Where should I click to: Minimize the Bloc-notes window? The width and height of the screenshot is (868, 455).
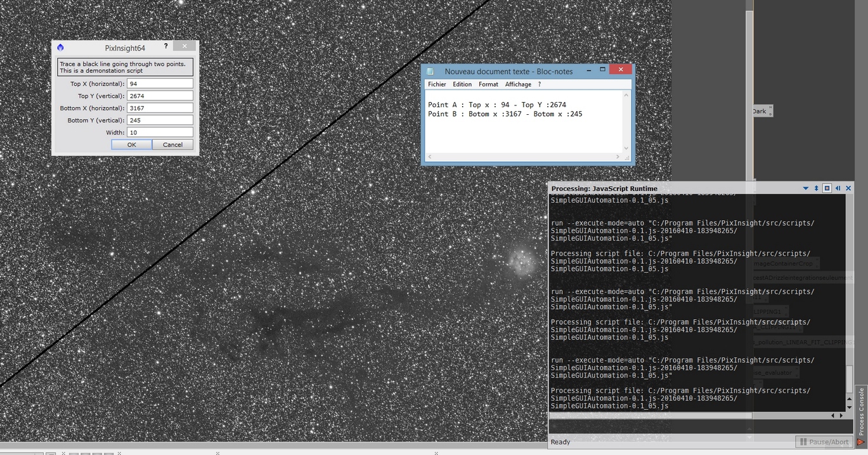click(588, 70)
